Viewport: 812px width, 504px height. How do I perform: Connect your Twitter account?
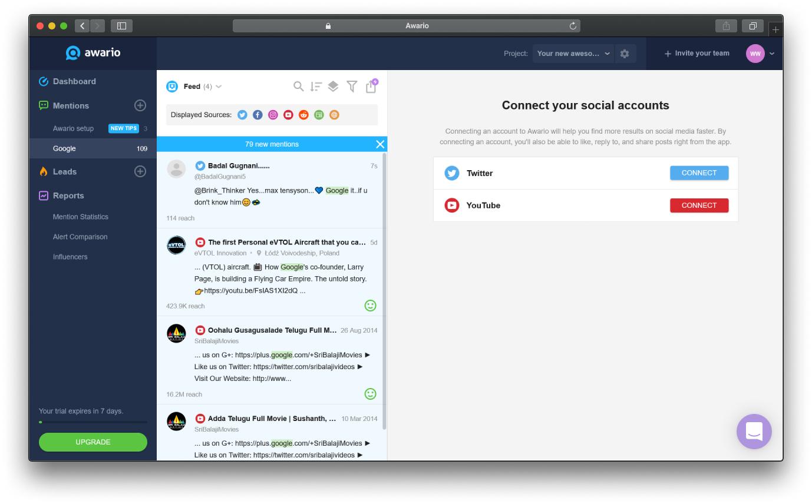tap(699, 173)
